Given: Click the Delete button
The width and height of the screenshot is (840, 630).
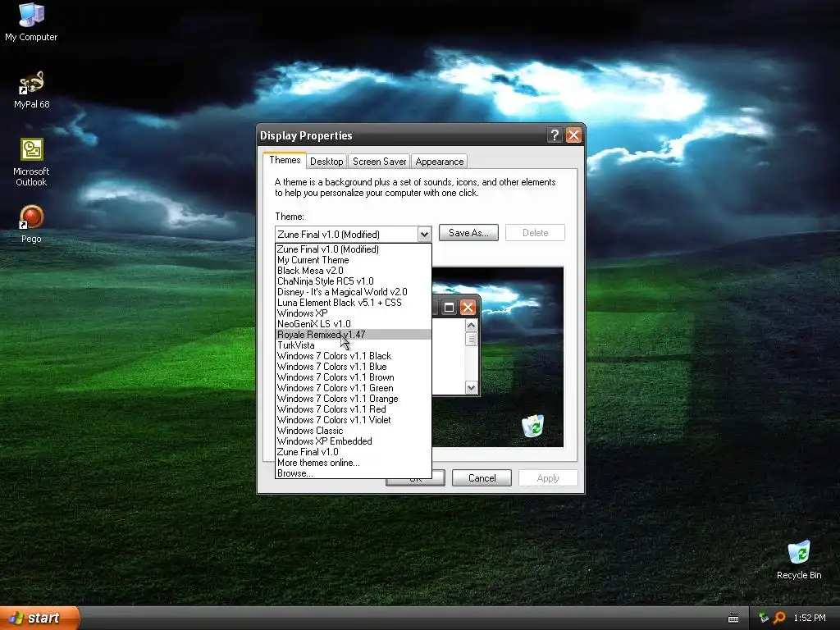Looking at the screenshot, I should coord(535,232).
